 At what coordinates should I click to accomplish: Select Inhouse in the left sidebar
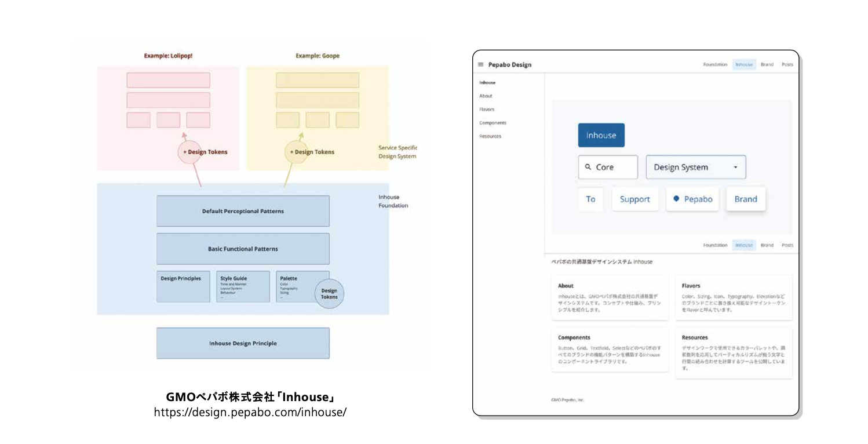click(x=487, y=83)
